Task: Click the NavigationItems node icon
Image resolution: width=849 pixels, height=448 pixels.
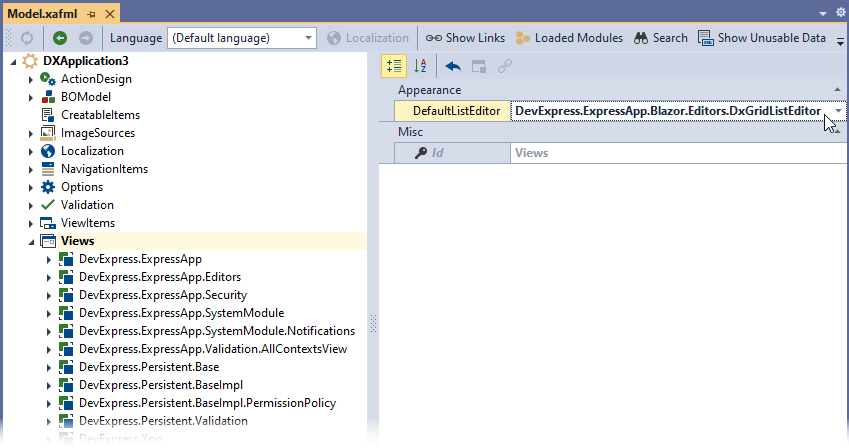Action: click(x=48, y=169)
